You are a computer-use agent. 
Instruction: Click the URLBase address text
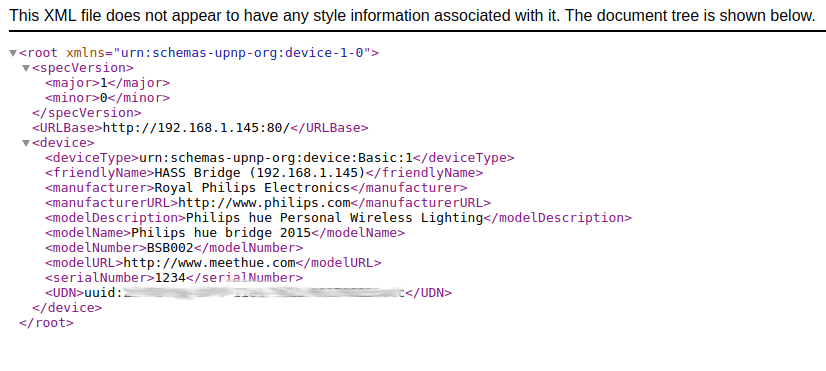(x=196, y=128)
